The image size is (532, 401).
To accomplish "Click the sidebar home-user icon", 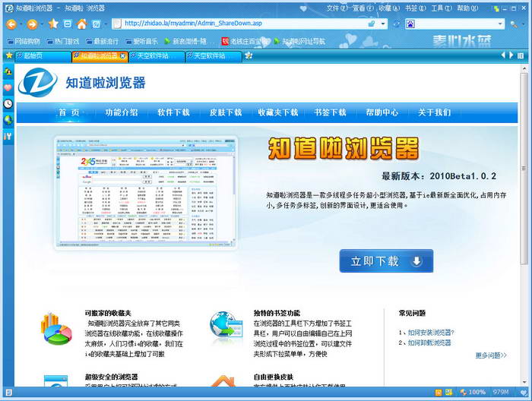I will point(8,71).
